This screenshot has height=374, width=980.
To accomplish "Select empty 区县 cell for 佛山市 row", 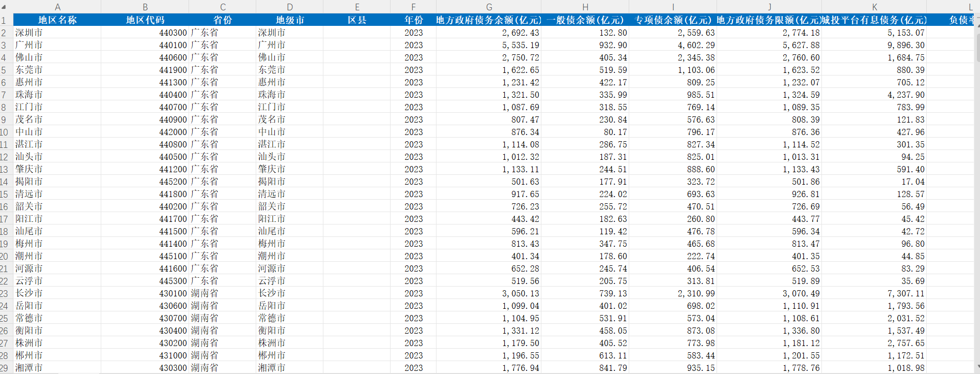I will pos(357,57).
